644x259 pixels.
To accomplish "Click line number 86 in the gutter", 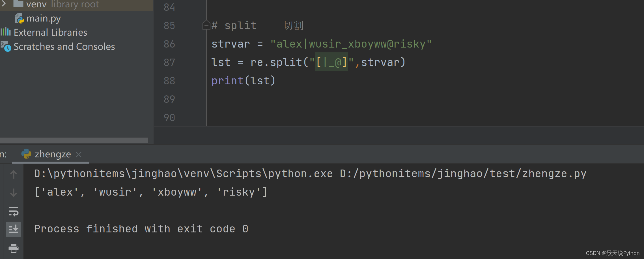I will (x=169, y=44).
